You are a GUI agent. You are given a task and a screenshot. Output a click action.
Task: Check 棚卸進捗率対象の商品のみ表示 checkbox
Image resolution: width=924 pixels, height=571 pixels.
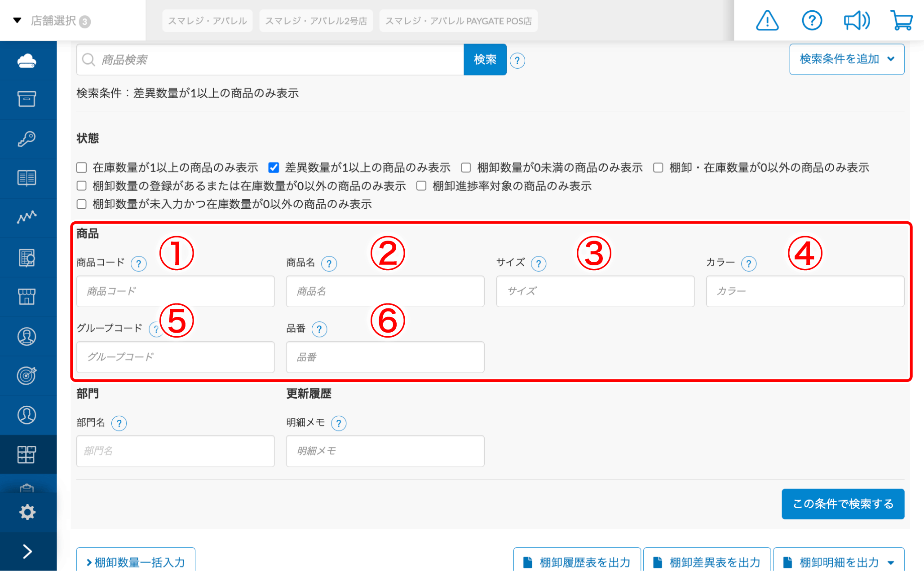click(421, 186)
